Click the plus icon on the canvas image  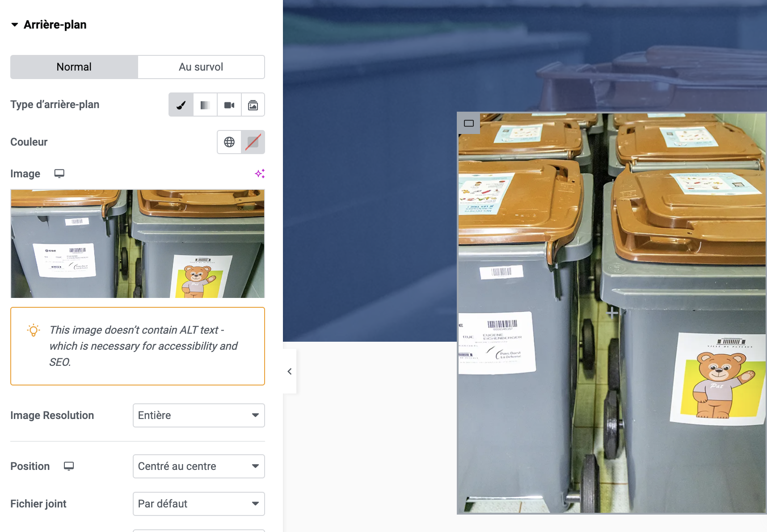point(612,313)
